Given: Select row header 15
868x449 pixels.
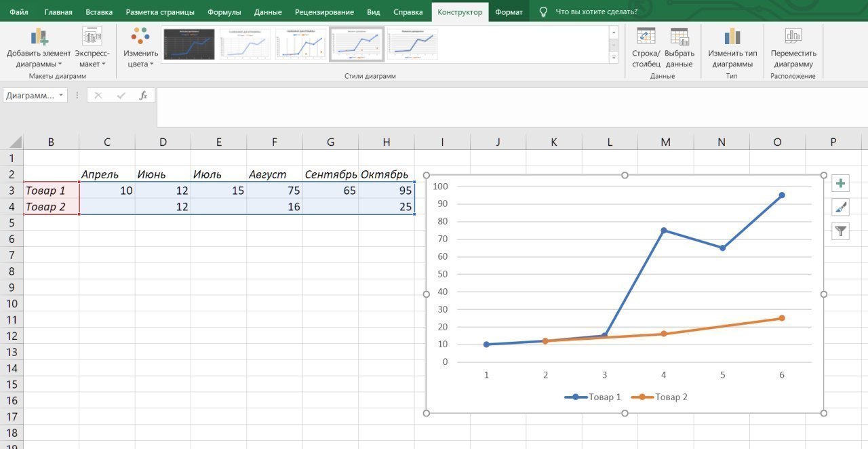Looking at the screenshot, I should (11, 384).
